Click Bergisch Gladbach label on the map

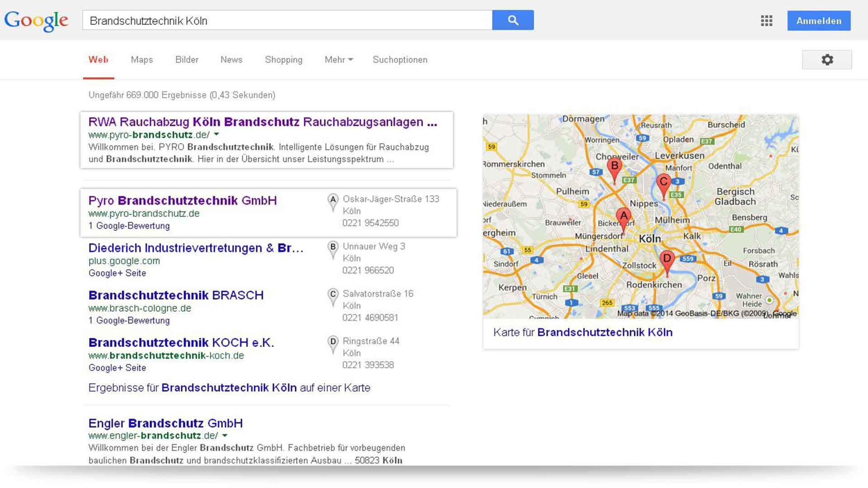(x=736, y=197)
